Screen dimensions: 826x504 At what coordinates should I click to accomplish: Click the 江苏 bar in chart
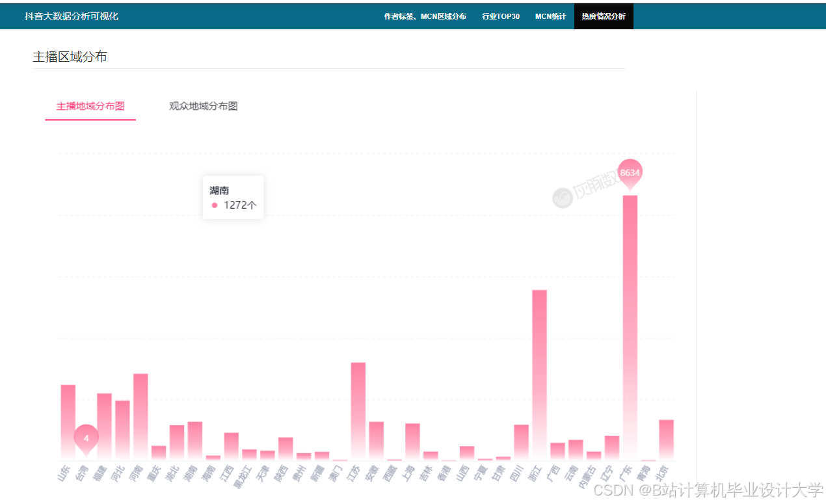coord(358,412)
